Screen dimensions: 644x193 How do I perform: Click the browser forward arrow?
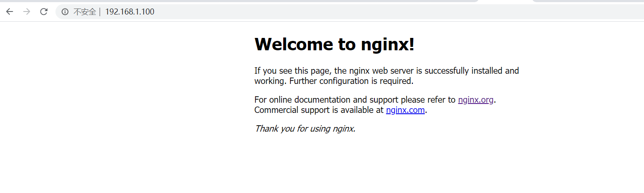pyautogui.click(x=26, y=12)
